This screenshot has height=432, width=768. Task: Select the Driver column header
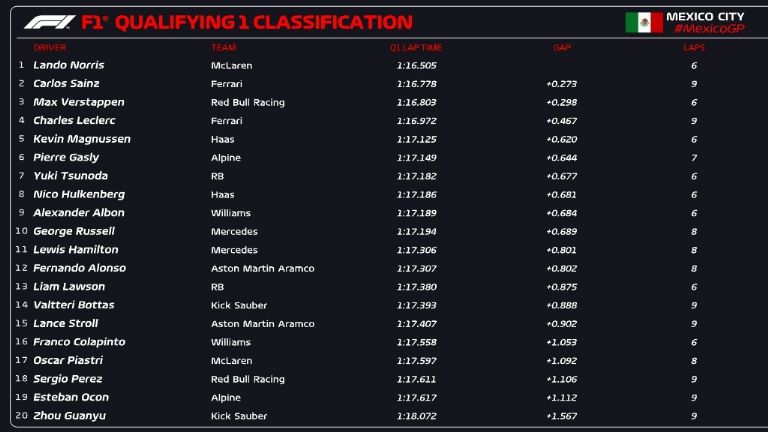coord(50,47)
